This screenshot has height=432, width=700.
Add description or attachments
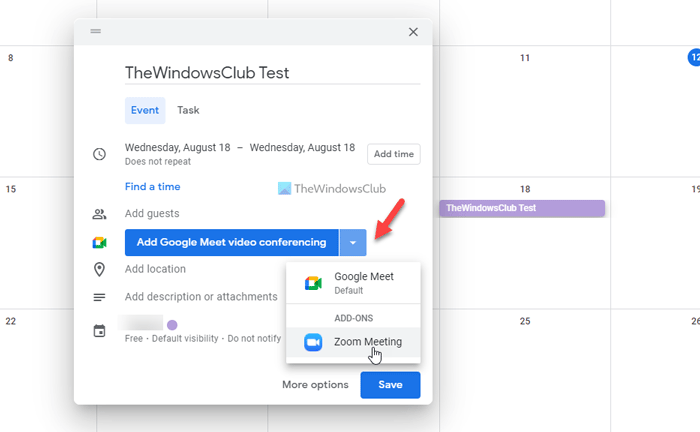tap(201, 297)
